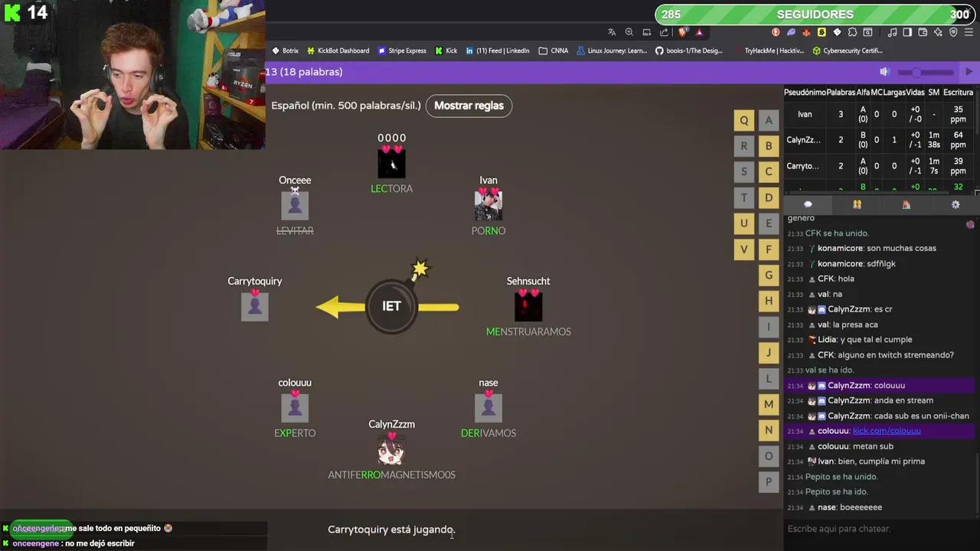Open the GitHub books-1 bookmark

(688, 51)
